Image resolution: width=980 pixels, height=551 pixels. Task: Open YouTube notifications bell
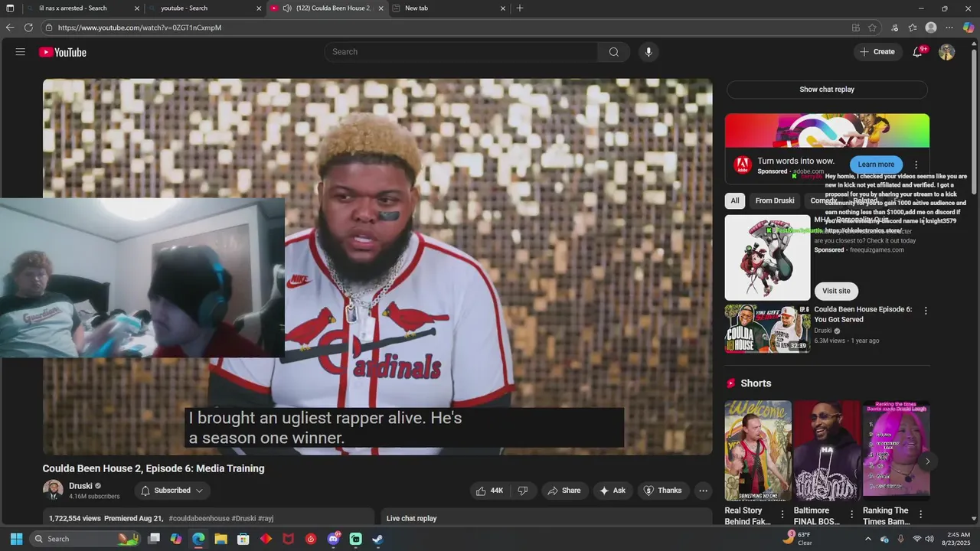[918, 52]
